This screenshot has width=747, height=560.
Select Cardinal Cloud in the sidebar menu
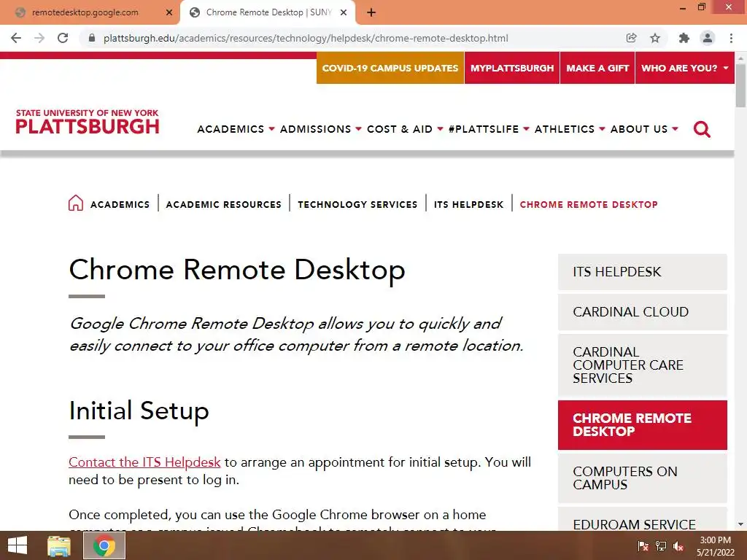[642, 312]
